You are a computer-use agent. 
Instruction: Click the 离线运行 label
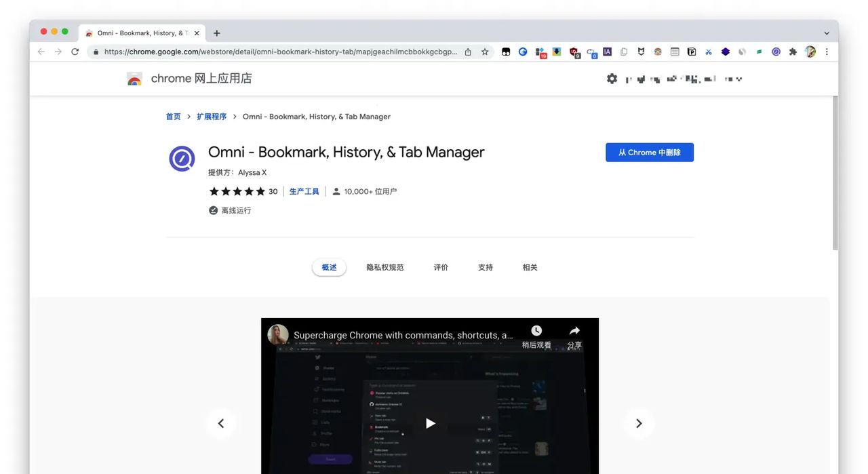(236, 211)
